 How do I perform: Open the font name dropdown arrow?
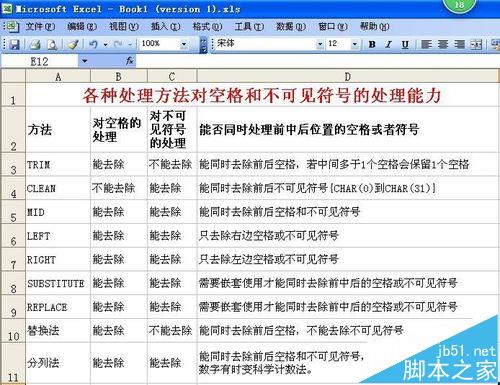(320, 44)
